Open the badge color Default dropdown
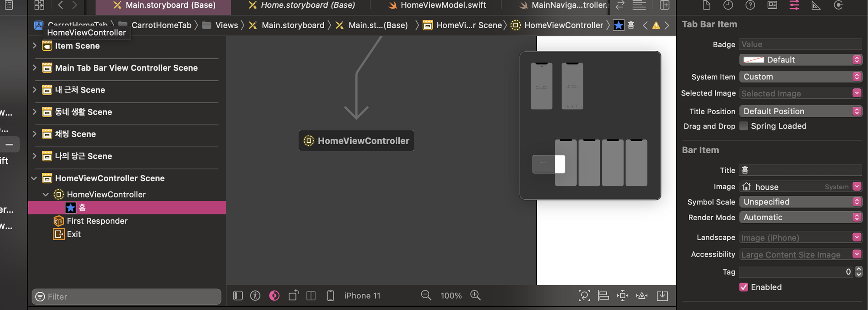 [x=801, y=60]
